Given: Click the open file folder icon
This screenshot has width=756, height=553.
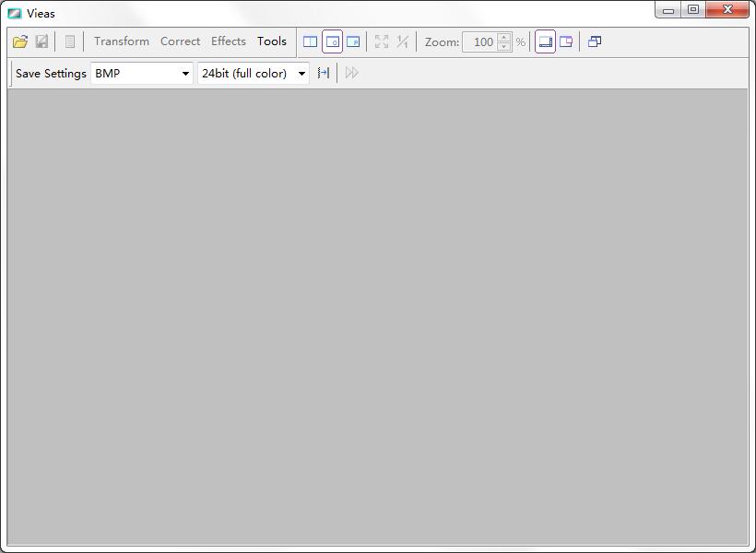Looking at the screenshot, I should (20, 41).
